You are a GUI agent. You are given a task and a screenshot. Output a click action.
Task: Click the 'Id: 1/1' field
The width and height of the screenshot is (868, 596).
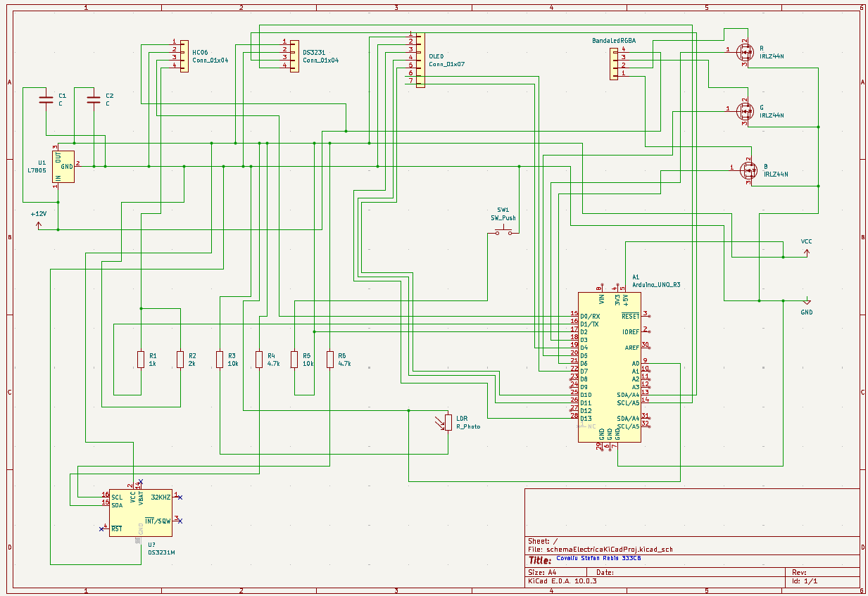click(805, 581)
